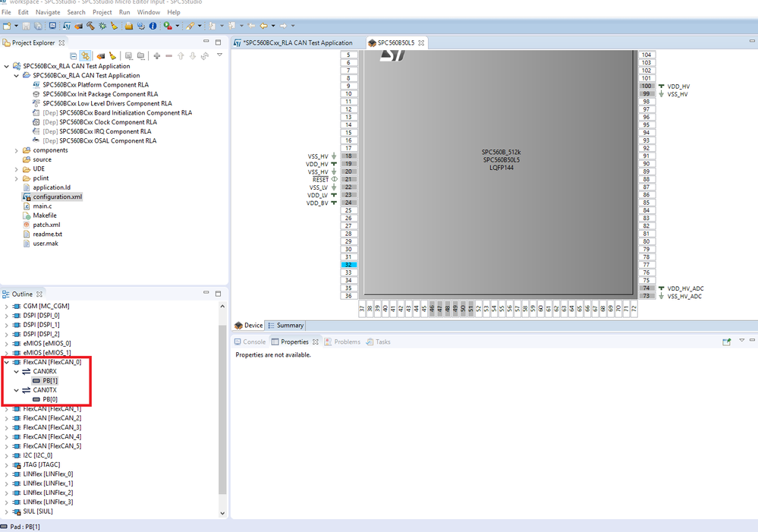
Task: Select the Device tab below chip view
Action: [248, 326]
